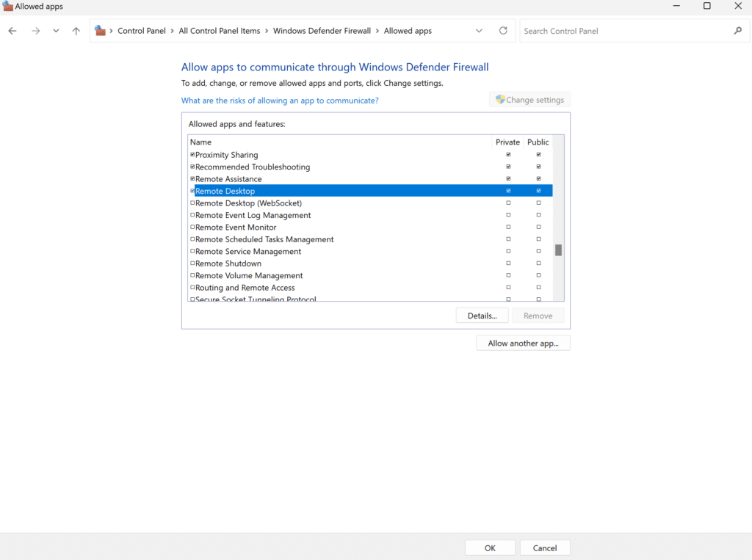
Task: Click the list scrollbar thumb
Action: (x=559, y=250)
